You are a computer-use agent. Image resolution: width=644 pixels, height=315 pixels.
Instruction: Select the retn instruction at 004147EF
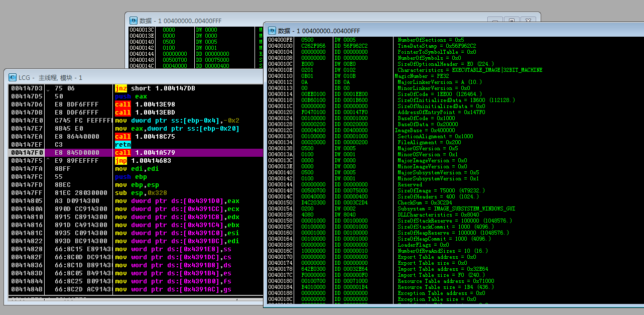(123, 145)
